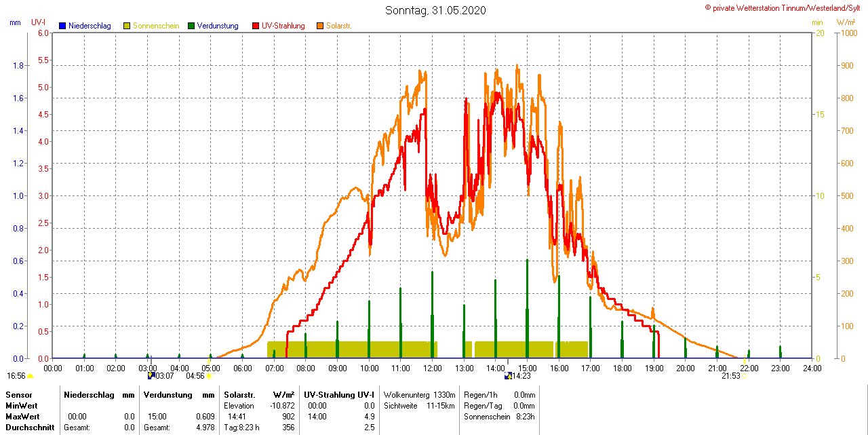
Task: Click the UV-Strahlung UV-I header in the table
Action: 338,394
